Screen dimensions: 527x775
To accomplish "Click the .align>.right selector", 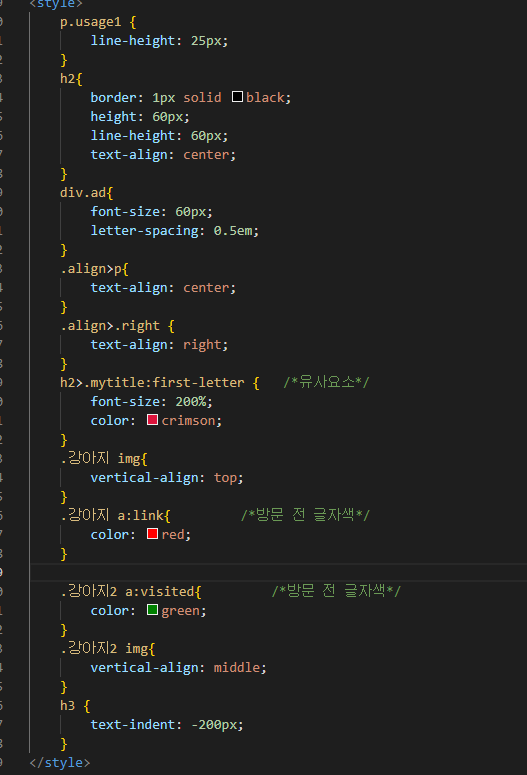I will tap(110, 326).
